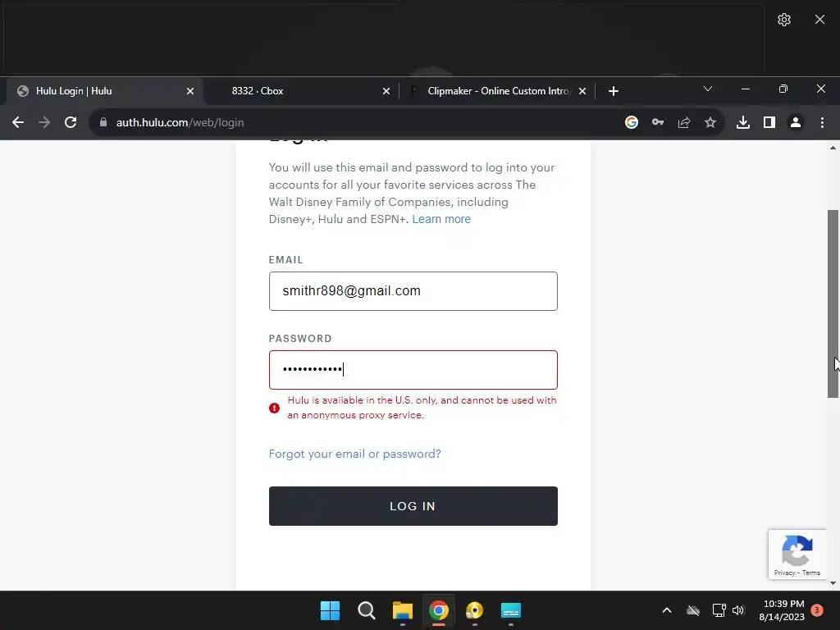Open Chrome profile menu

796,123
